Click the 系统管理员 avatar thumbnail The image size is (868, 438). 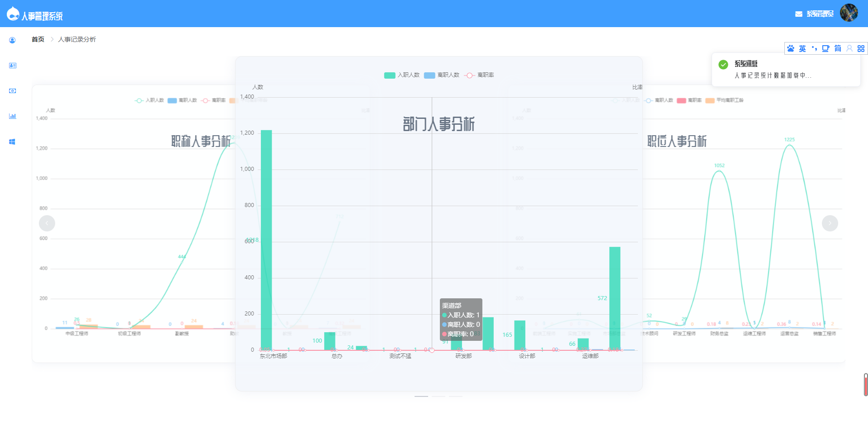coord(849,13)
